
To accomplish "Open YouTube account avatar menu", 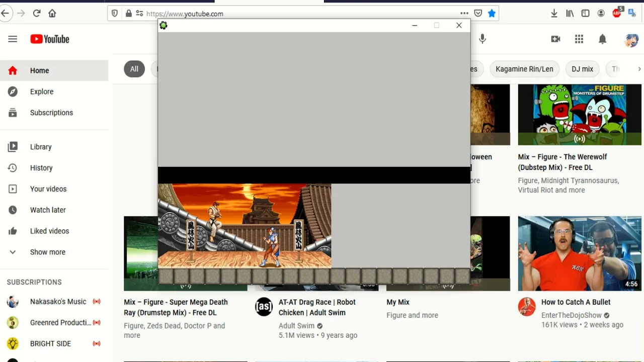I will [x=631, y=40].
